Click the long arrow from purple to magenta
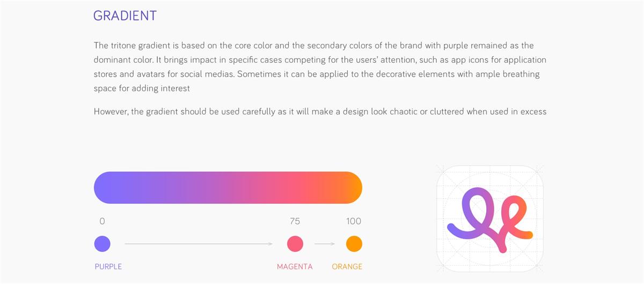Image resolution: width=644 pixels, height=284 pixels. [x=199, y=244]
